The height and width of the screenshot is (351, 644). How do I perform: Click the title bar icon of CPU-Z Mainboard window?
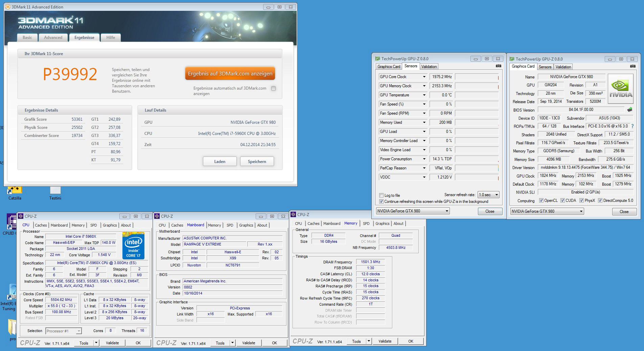157,216
